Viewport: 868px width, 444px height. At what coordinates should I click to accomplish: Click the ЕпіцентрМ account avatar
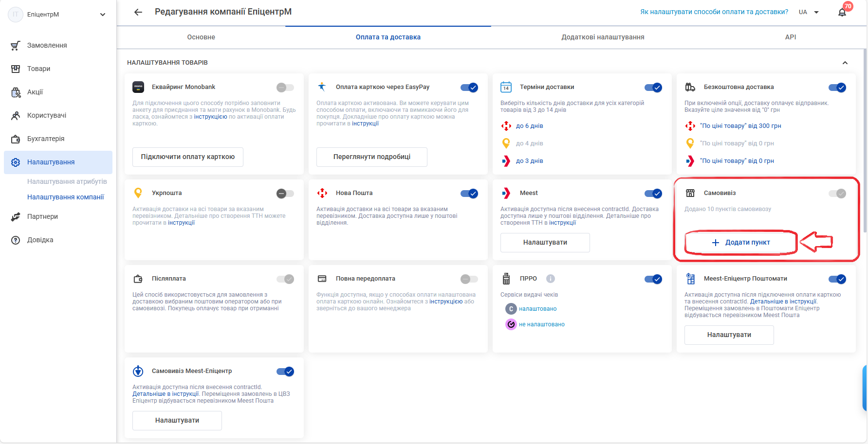point(16,15)
